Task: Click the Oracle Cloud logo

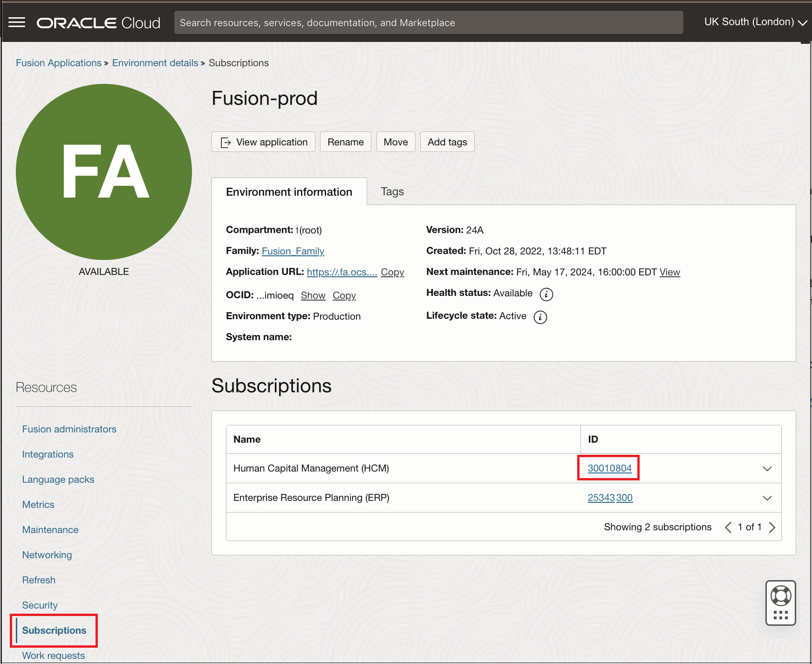Action: tap(98, 23)
